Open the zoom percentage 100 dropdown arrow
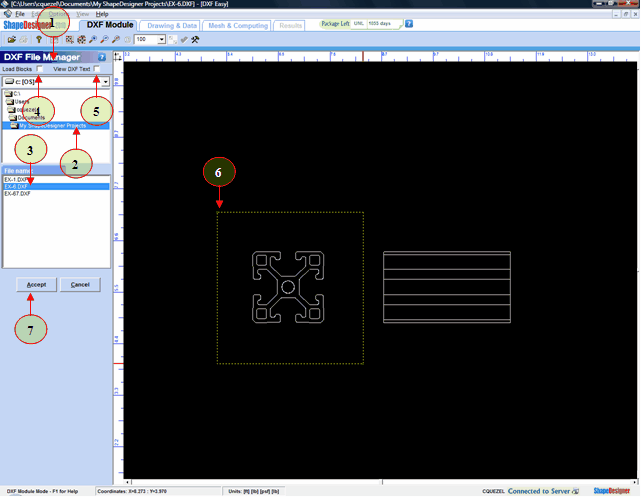 point(161,40)
